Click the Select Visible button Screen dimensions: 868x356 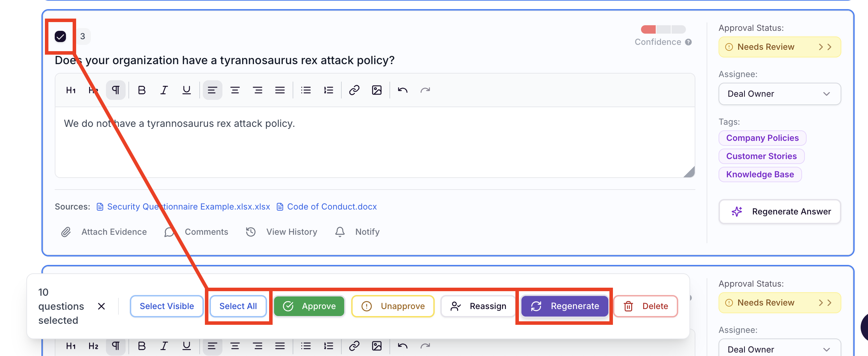click(x=167, y=306)
